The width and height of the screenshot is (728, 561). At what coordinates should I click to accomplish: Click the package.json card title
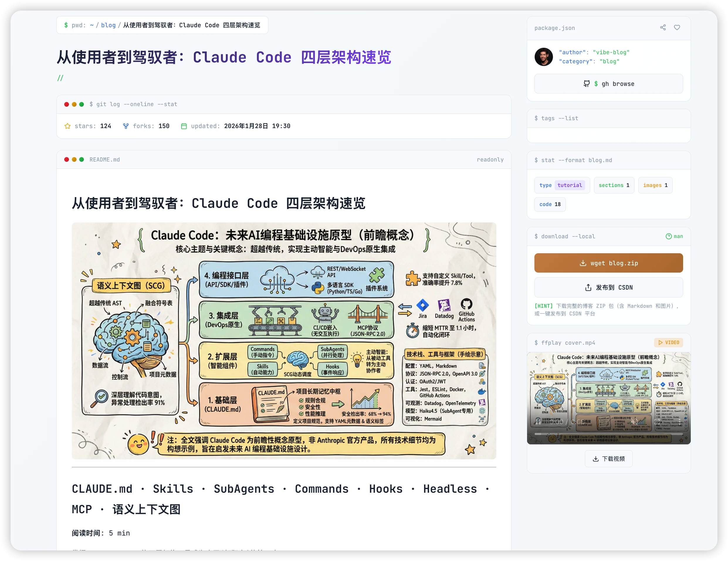[555, 28]
